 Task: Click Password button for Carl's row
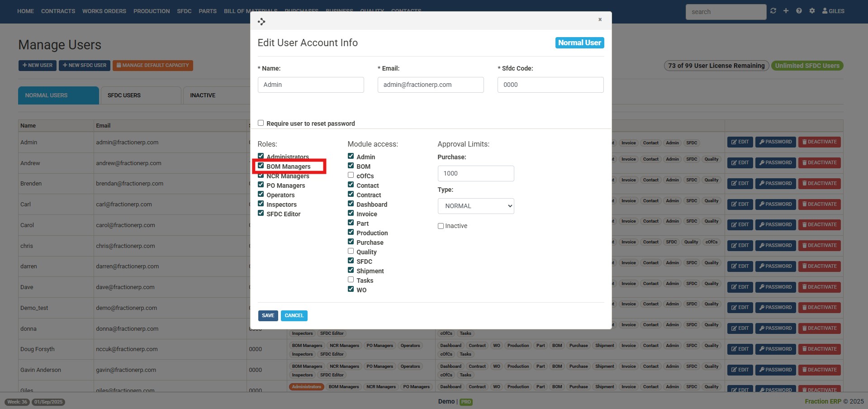point(775,204)
